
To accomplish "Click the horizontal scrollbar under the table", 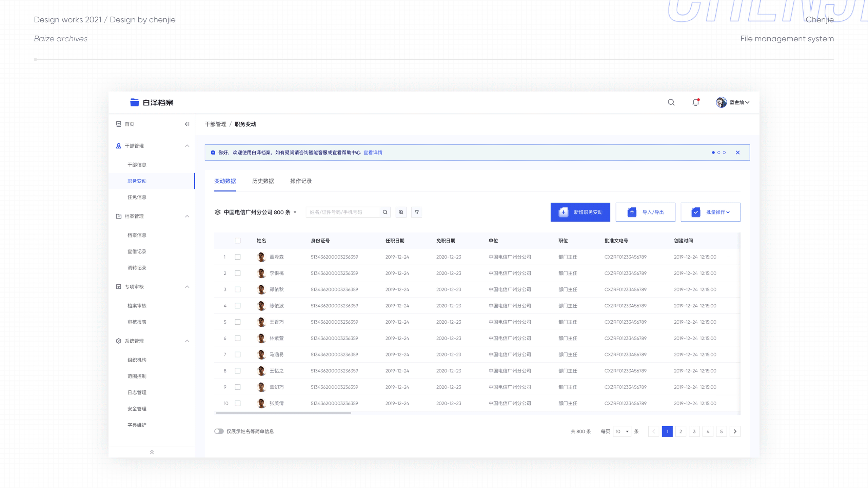I will [x=283, y=413].
